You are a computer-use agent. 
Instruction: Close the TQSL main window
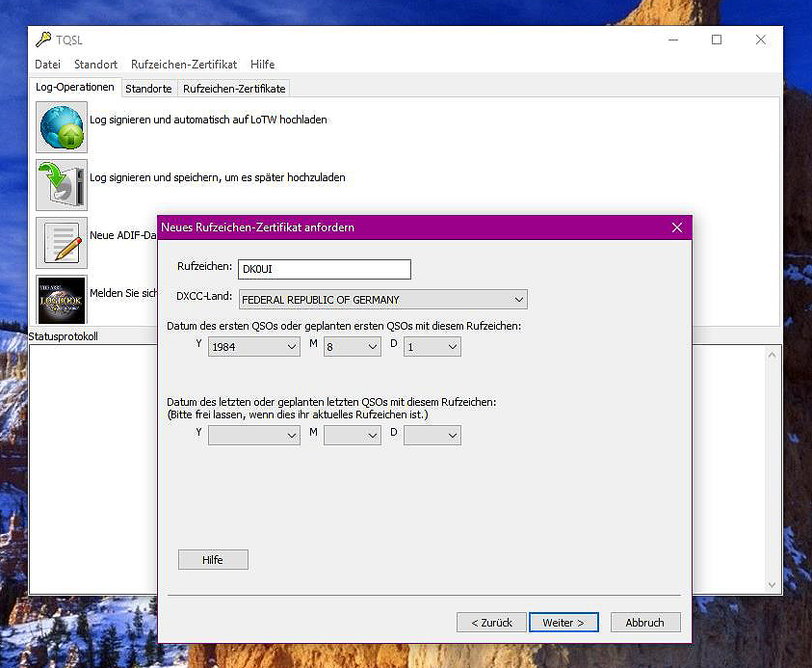[760, 40]
